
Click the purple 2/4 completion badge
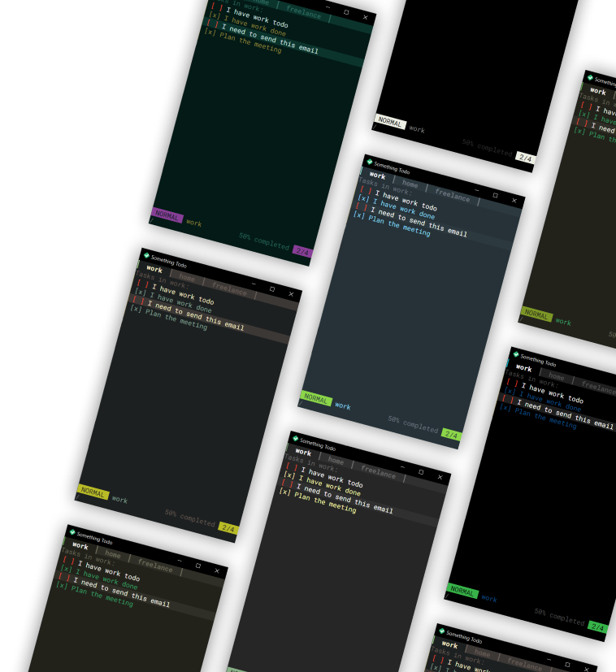[x=302, y=252]
